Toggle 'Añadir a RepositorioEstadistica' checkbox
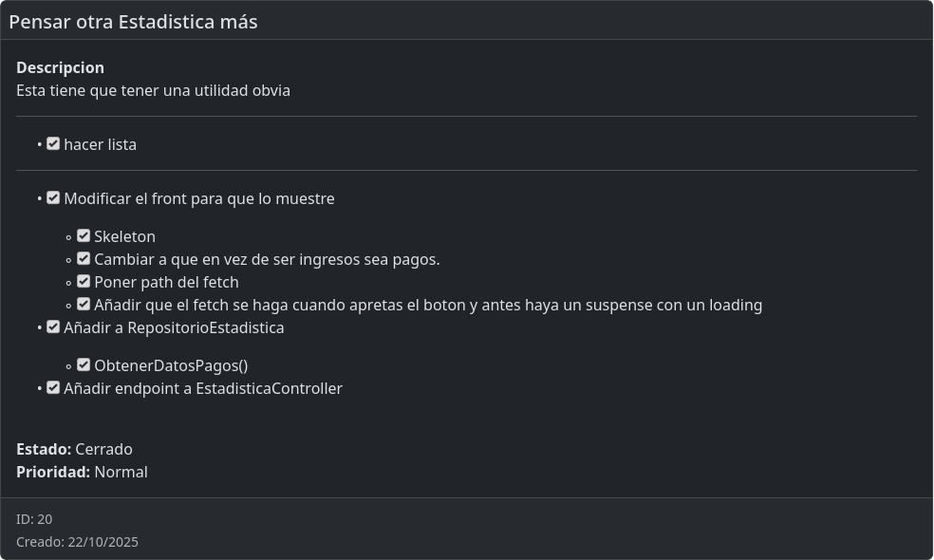 pyautogui.click(x=53, y=327)
